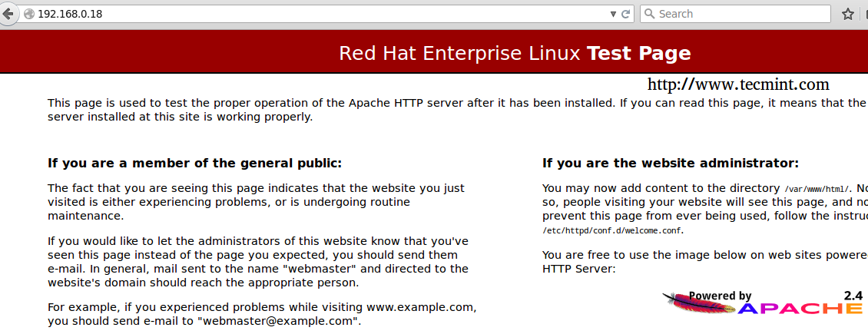This screenshot has width=868, height=334.
Task: Click the Red Hat Enterprise Linux Test Page title
Action: click(515, 53)
